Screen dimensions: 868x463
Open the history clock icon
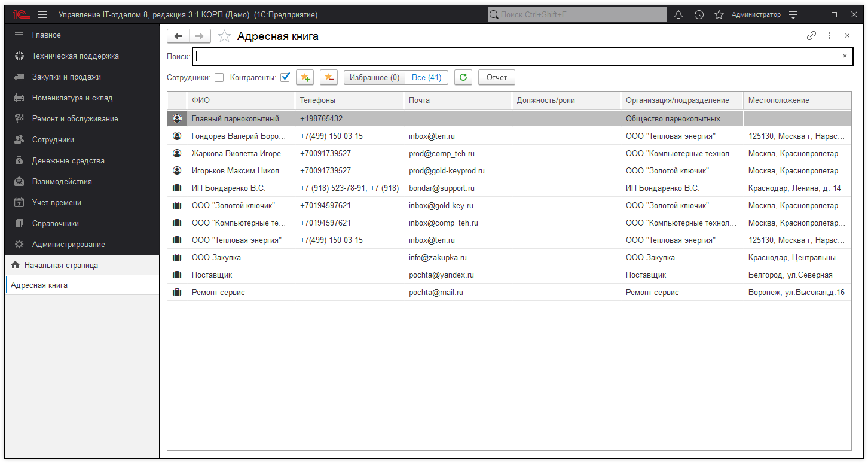(x=699, y=14)
